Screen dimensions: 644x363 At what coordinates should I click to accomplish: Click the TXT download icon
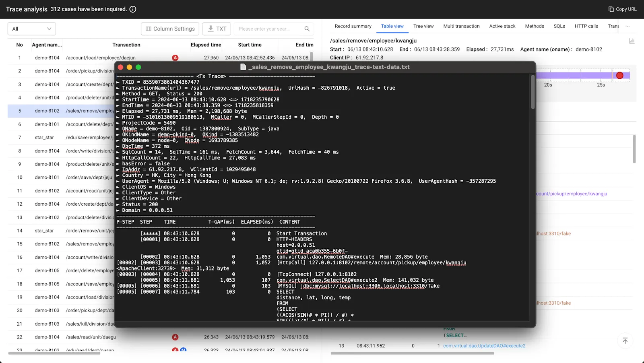211,29
